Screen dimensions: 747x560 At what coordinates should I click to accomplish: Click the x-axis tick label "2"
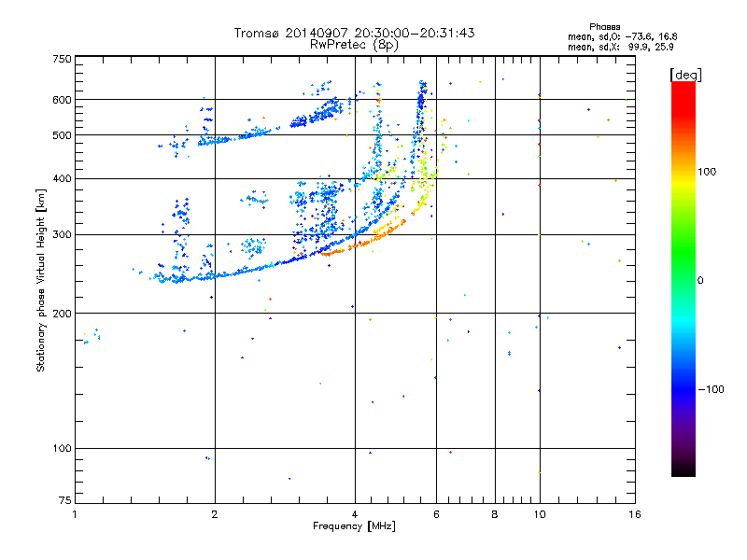click(215, 514)
